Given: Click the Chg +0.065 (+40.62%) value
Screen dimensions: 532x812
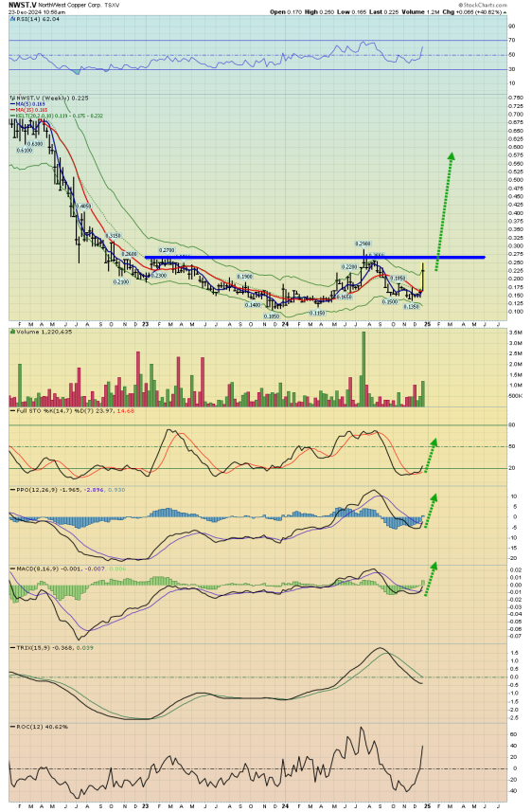Looking at the screenshot, I should click(x=473, y=11).
